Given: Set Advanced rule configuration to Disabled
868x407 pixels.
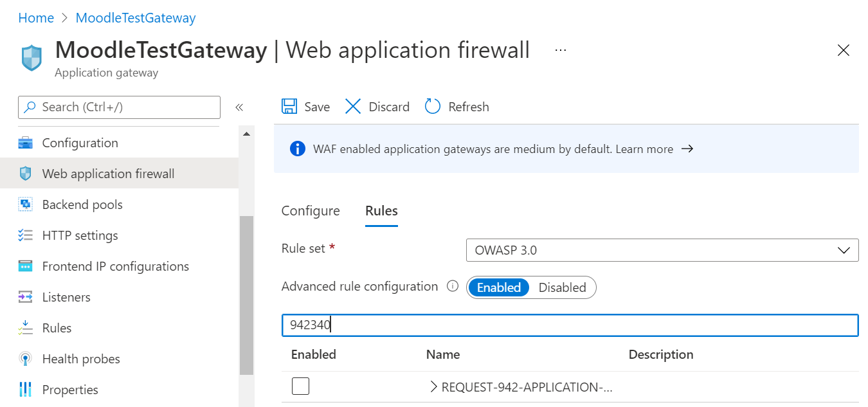Looking at the screenshot, I should click(x=562, y=287).
